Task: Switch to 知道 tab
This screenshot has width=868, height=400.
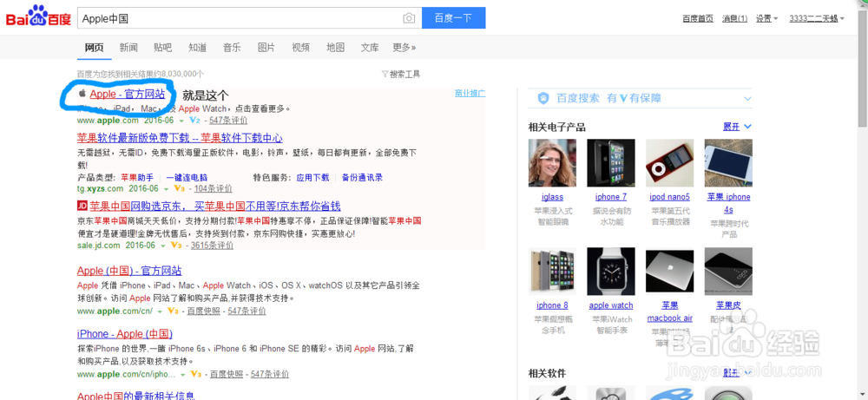Action: [x=197, y=47]
